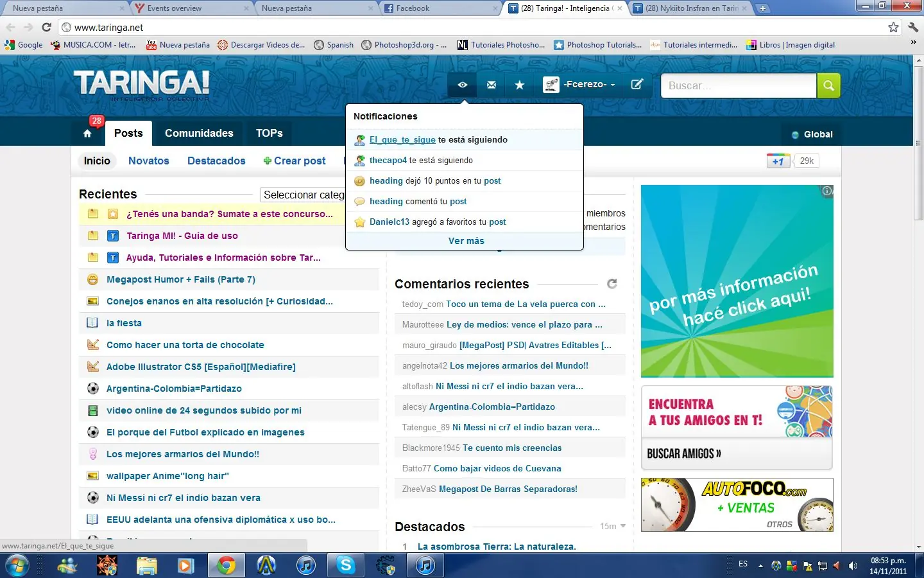Open Chrome wrench settings menu
Viewport: 924px width, 578px height.
pyautogui.click(x=913, y=27)
